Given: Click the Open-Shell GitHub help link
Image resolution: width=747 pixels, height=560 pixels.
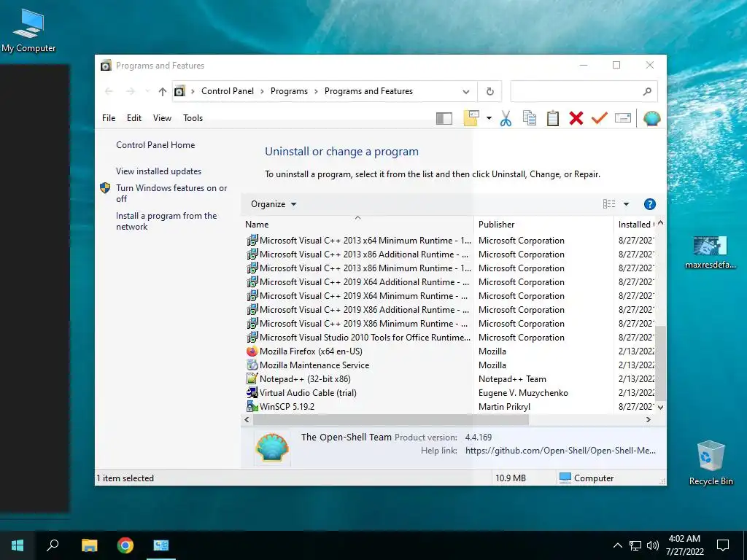Looking at the screenshot, I should click(x=560, y=451).
